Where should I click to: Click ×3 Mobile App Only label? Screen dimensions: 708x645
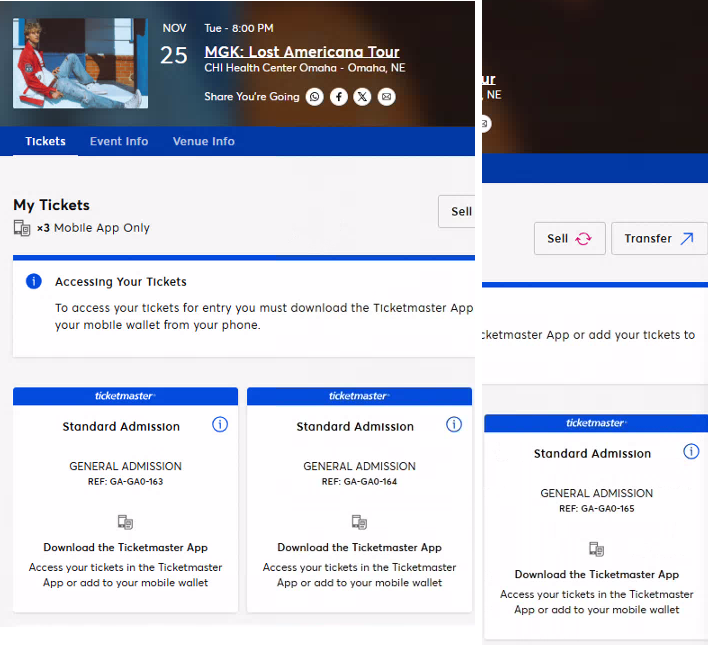pos(93,228)
